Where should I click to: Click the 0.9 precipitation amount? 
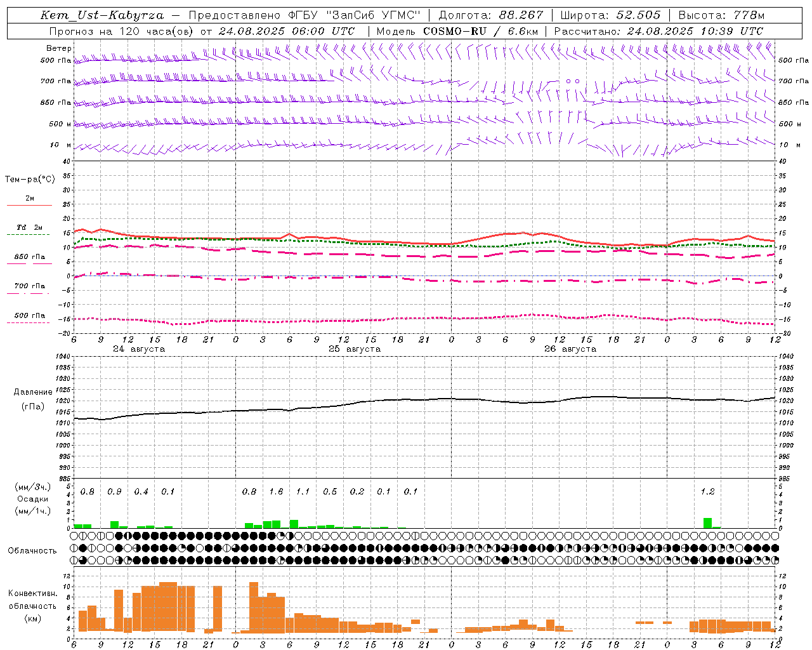114,492
